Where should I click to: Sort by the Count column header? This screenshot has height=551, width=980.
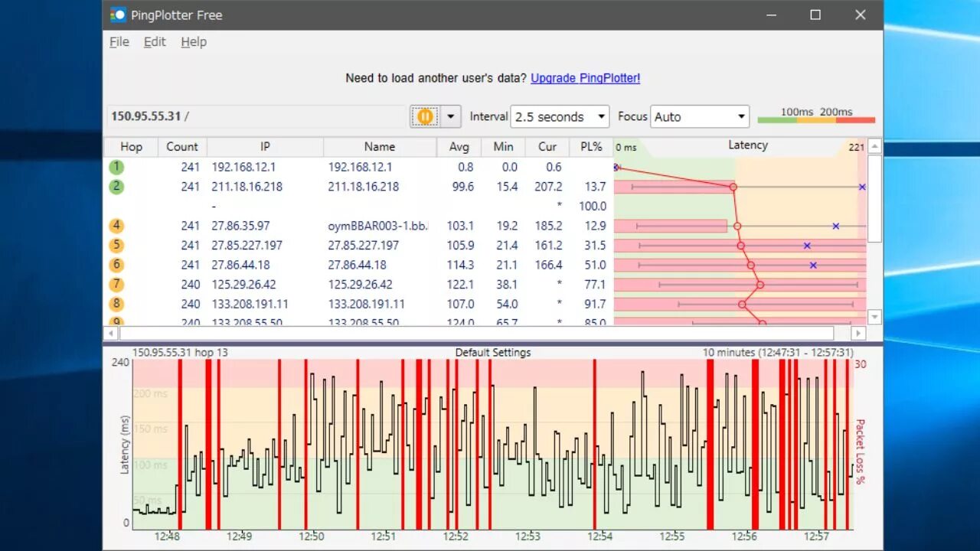[182, 147]
